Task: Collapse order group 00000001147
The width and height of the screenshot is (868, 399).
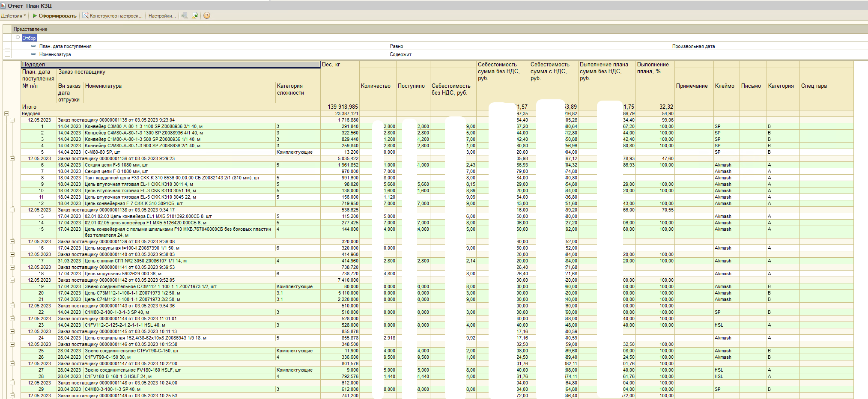Action: tap(12, 363)
